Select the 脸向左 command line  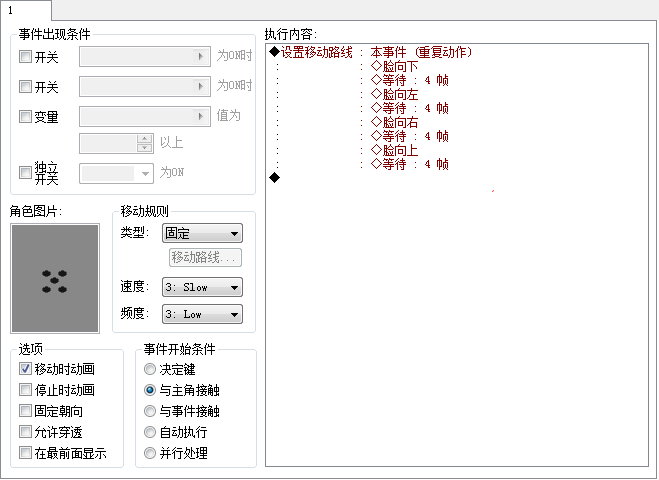394,94
